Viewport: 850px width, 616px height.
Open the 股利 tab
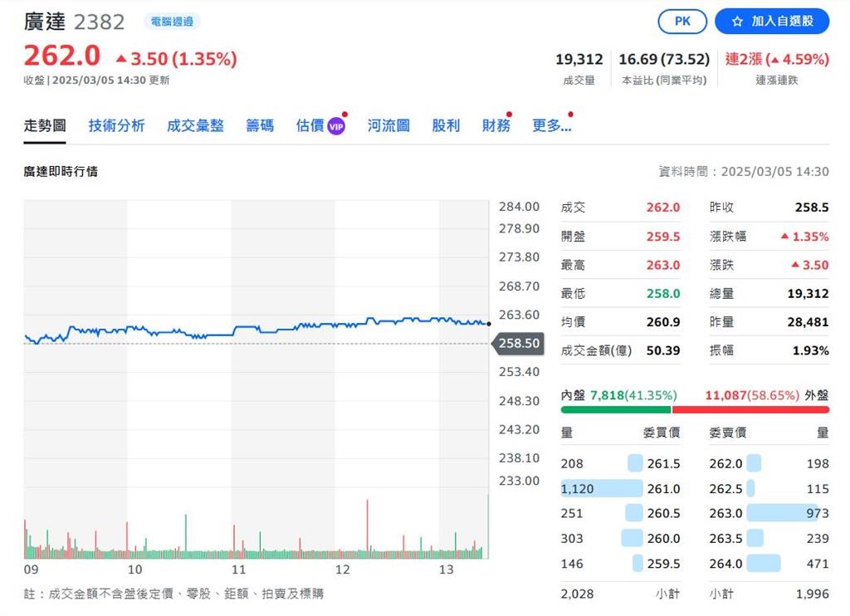446,125
